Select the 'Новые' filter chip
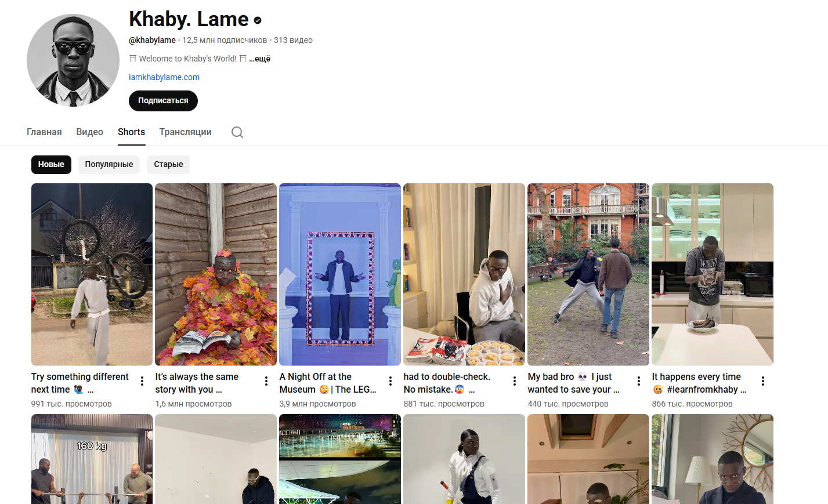Screen dimensions: 828x504 point(51,165)
